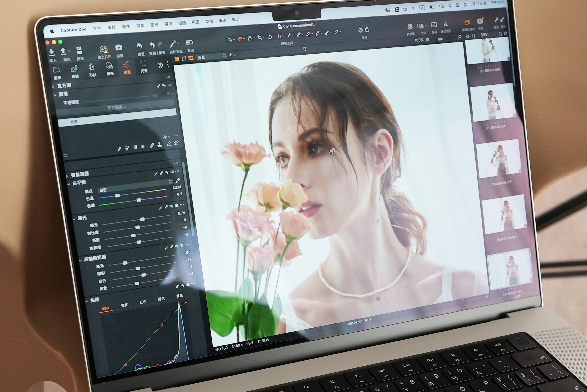Image resolution: width=587 pixels, height=392 pixels.
Task: Switch to single-image square view mode
Action: click(x=184, y=58)
